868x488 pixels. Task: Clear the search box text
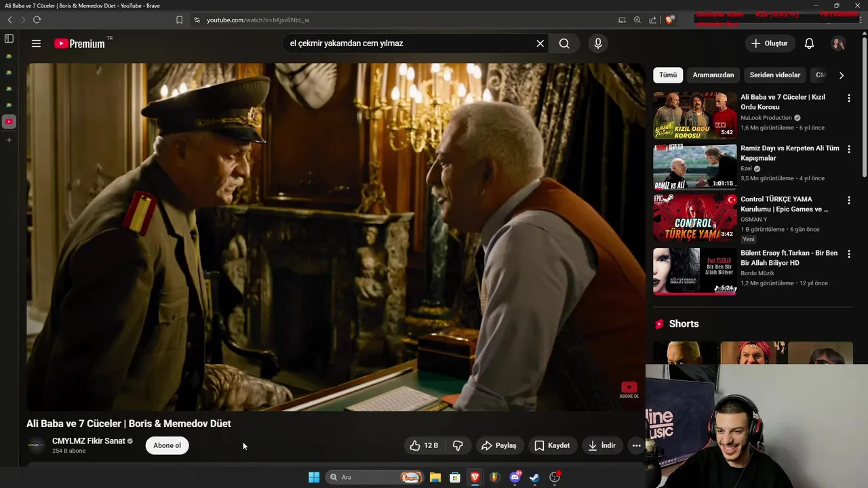click(540, 43)
